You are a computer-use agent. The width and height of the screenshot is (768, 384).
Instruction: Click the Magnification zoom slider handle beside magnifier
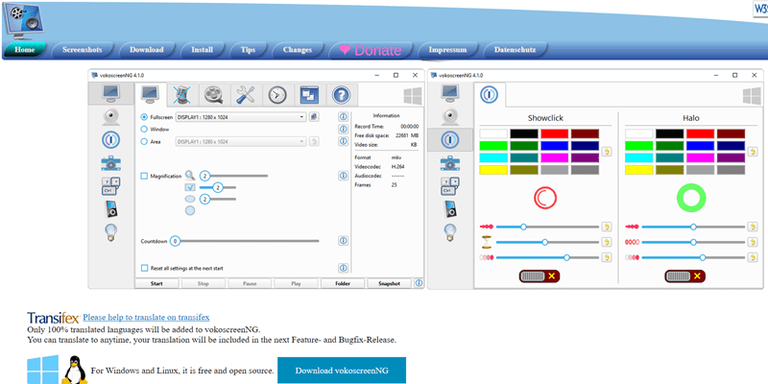(205, 176)
